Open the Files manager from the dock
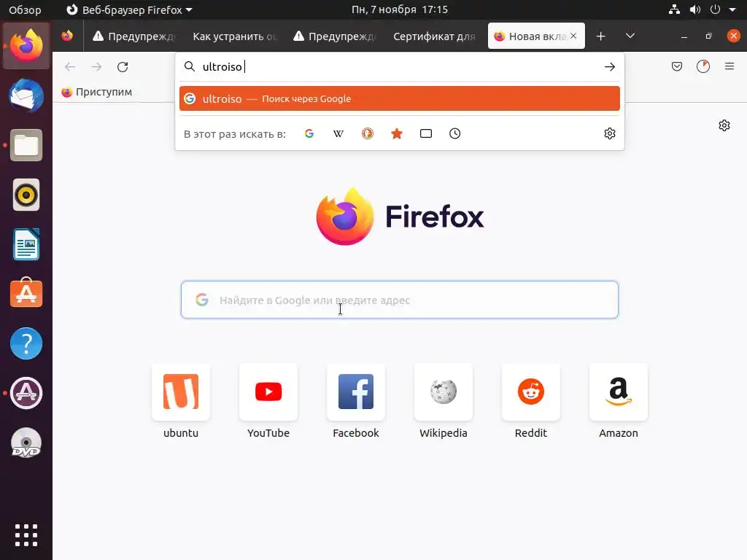Viewport: 747px width, 560px height. (26, 145)
